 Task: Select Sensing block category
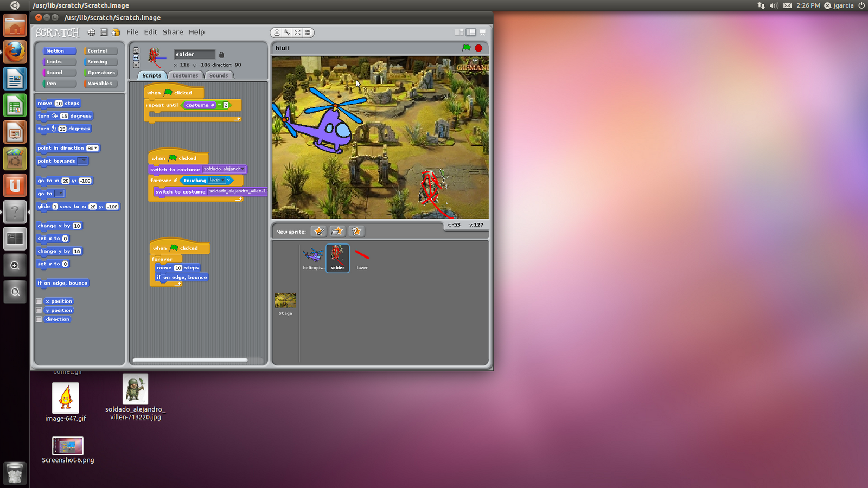[101, 62]
